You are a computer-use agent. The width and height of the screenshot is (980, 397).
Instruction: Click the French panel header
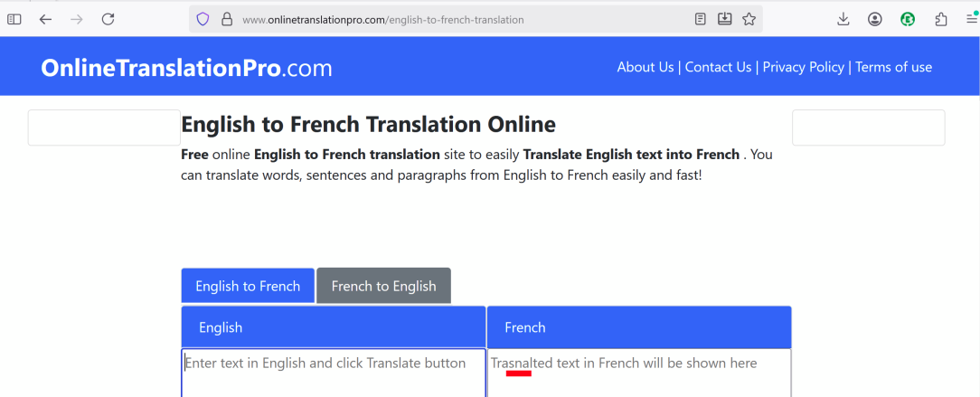639,327
